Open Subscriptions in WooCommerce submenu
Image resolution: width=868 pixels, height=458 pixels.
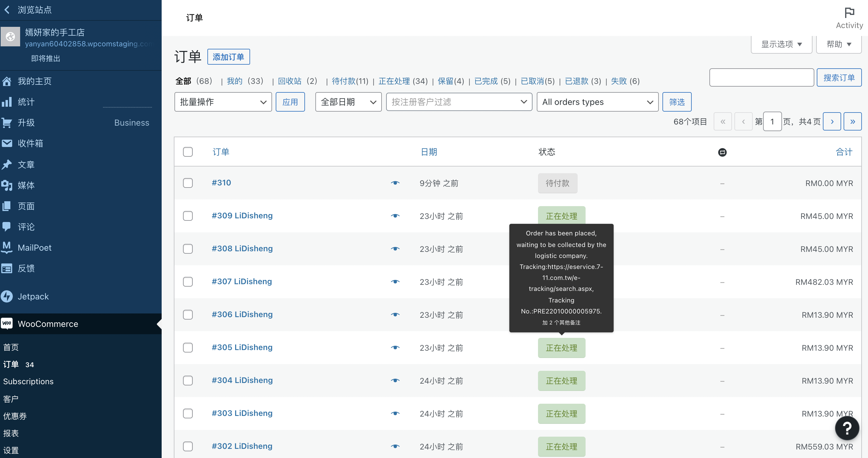pos(28,381)
